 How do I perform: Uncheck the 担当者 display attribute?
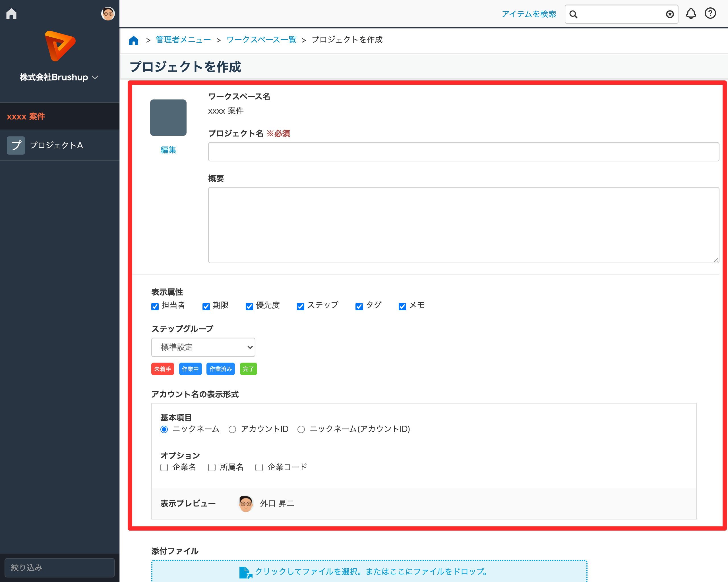click(155, 306)
